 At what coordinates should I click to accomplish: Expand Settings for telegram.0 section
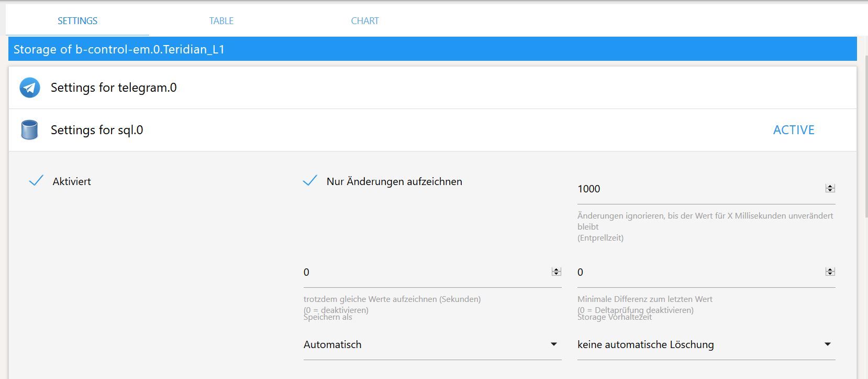pyautogui.click(x=432, y=88)
